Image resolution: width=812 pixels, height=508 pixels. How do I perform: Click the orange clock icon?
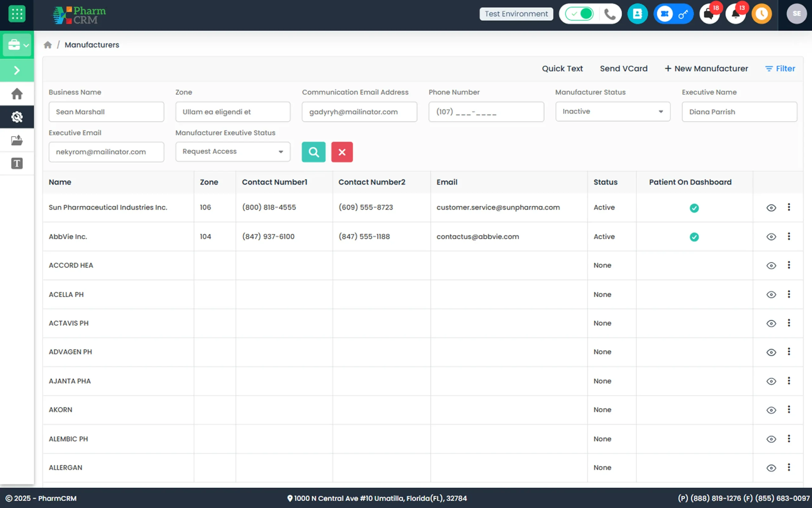(762, 14)
